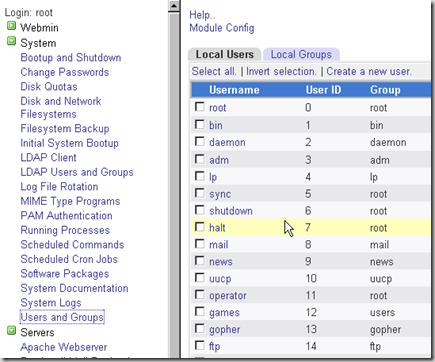Click the User ID column header
The height and width of the screenshot is (362, 435).
[x=323, y=90]
